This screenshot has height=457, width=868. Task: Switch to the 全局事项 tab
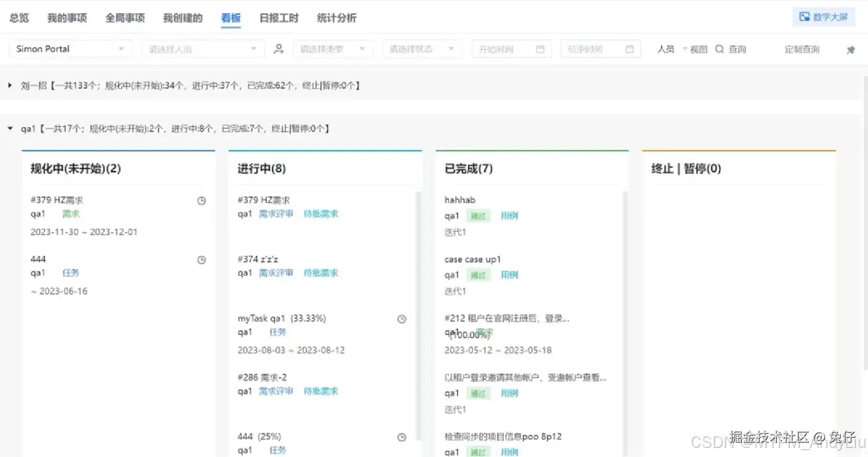click(125, 18)
